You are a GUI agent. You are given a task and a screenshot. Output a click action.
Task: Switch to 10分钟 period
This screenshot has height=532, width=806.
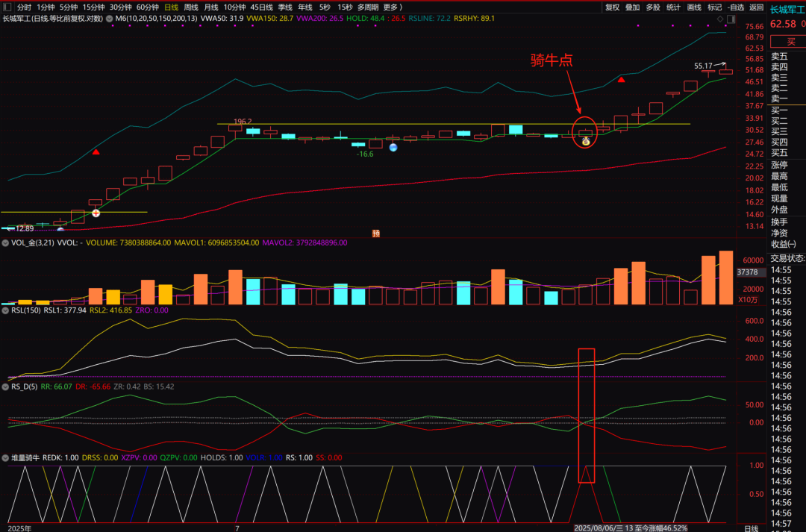[x=234, y=7]
